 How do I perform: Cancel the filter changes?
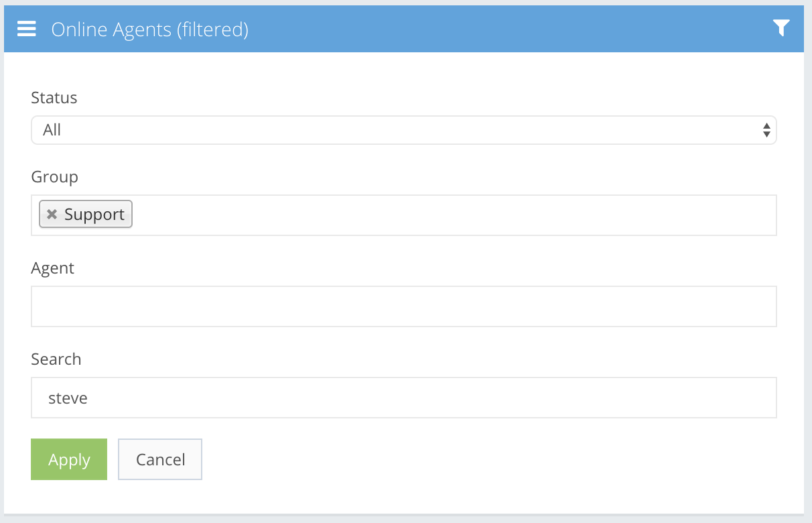tap(160, 459)
